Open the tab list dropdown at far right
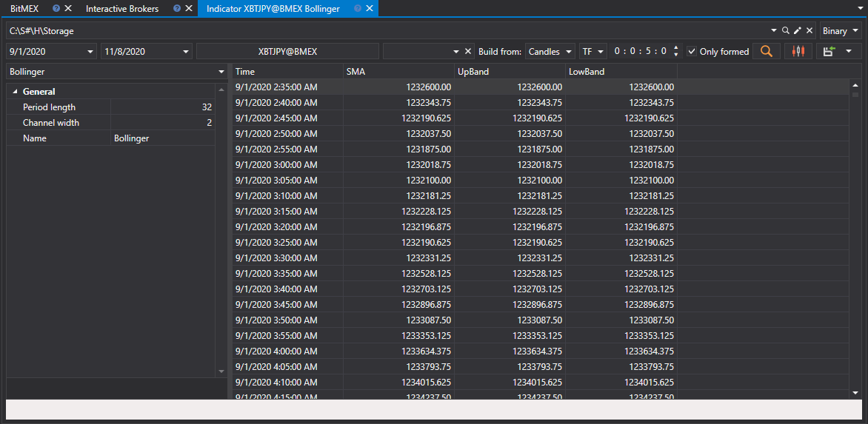868x424 pixels. coord(861,8)
